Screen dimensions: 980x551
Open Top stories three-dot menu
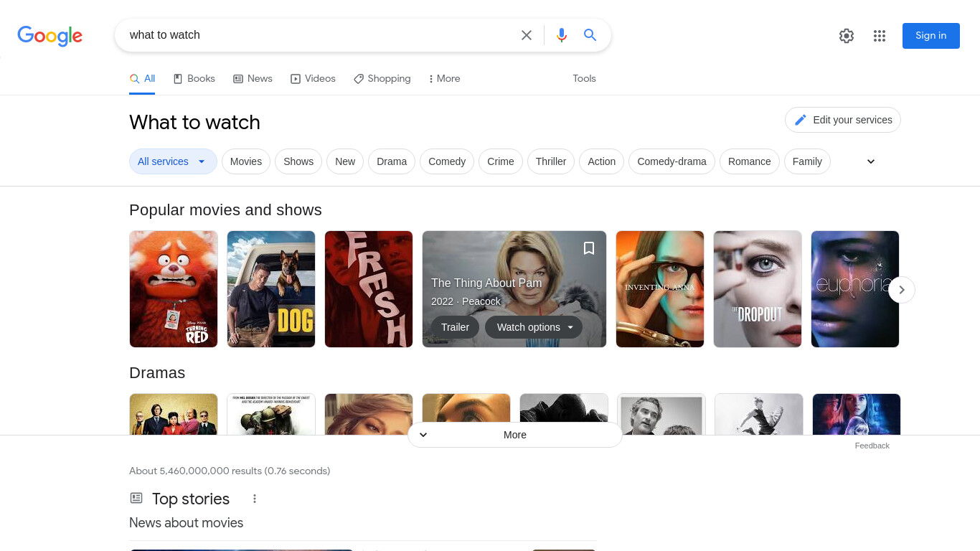point(254,499)
